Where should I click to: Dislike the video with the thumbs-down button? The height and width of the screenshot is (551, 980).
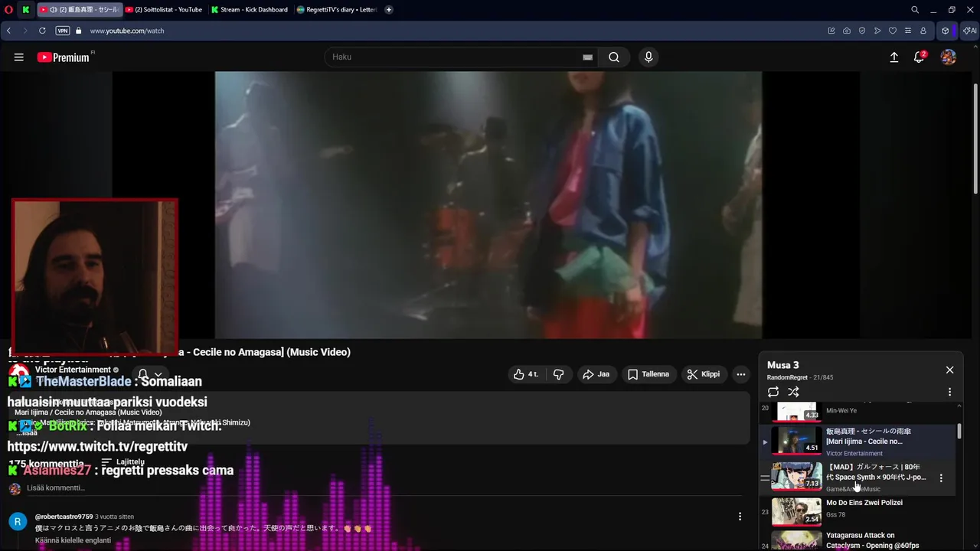point(558,374)
